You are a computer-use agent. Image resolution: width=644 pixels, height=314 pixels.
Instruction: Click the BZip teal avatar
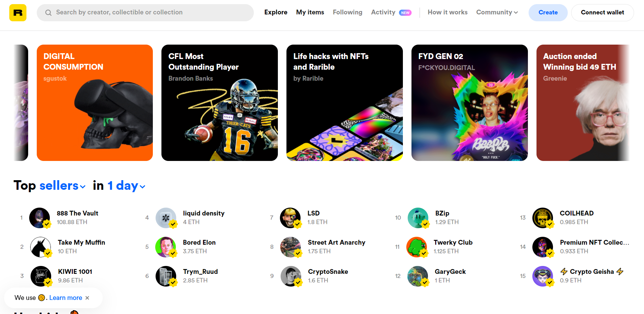418,218
